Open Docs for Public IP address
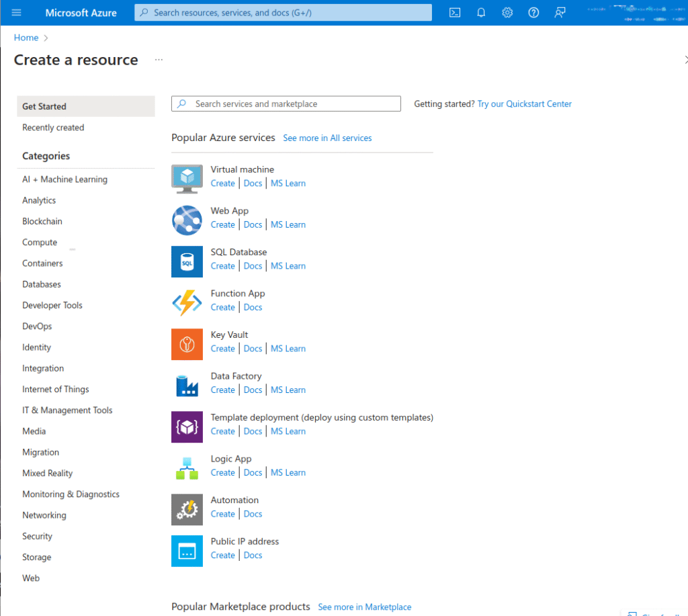Image resolution: width=688 pixels, height=616 pixels. click(253, 556)
